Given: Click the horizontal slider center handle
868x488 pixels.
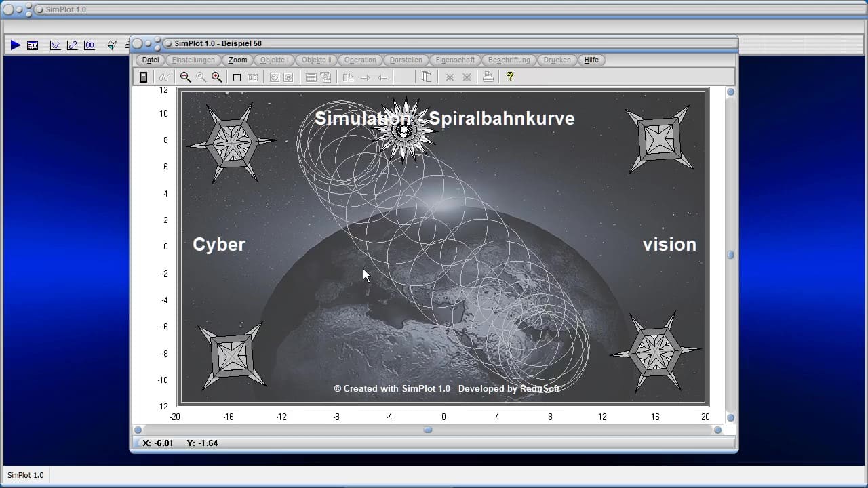Looking at the screenshot, I should point(428,430).
